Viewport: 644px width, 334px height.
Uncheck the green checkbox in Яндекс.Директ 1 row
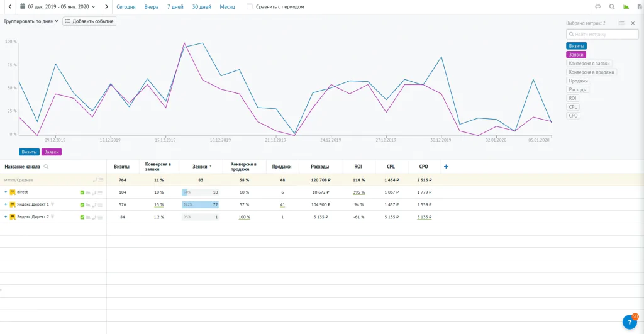[x=82, y=205]
